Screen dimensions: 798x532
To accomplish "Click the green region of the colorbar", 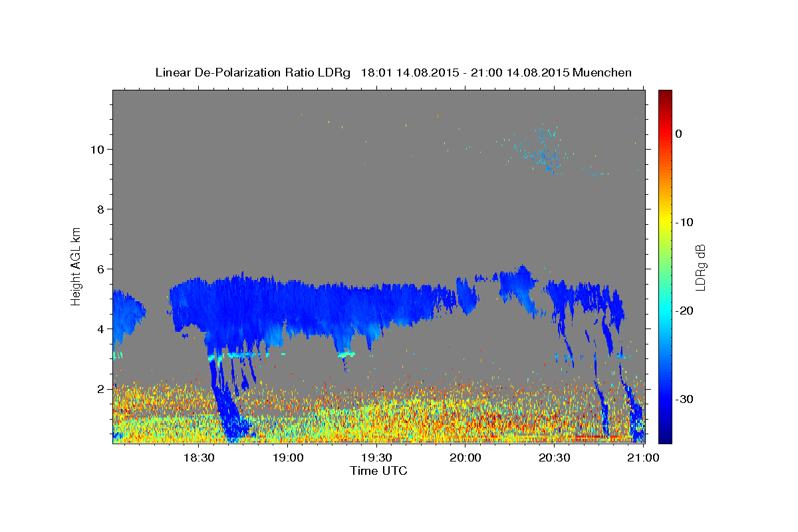I will [665, 266].
